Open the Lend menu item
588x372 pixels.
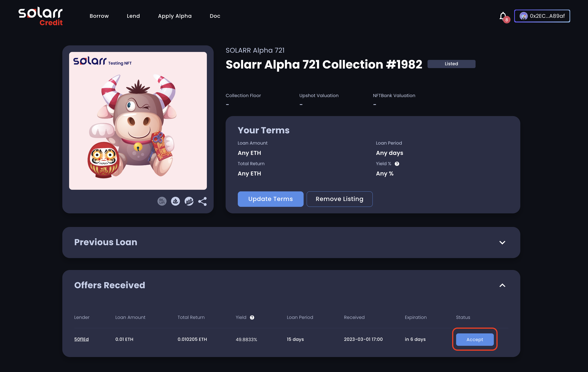(133, 16)
